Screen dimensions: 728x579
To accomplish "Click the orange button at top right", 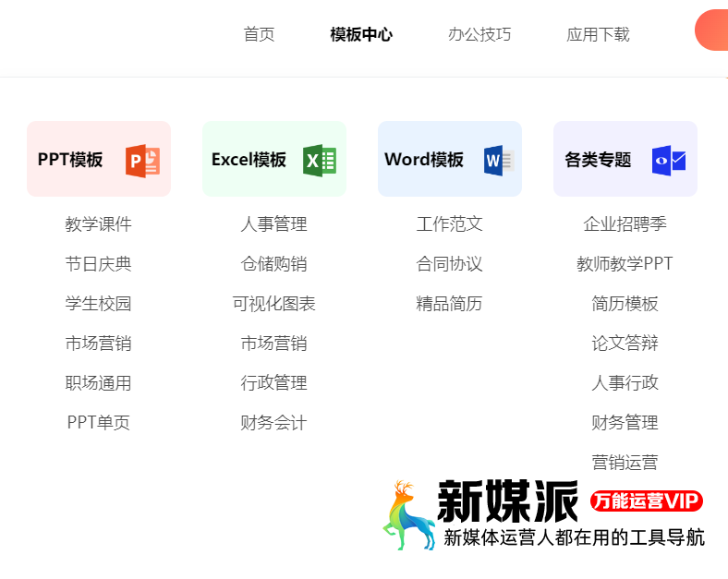I will [x=711, y=30].
